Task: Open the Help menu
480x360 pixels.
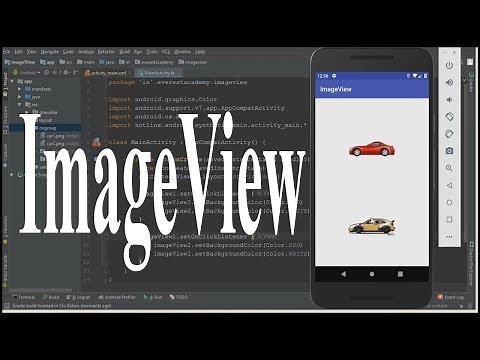Action: tap(200, 52)
